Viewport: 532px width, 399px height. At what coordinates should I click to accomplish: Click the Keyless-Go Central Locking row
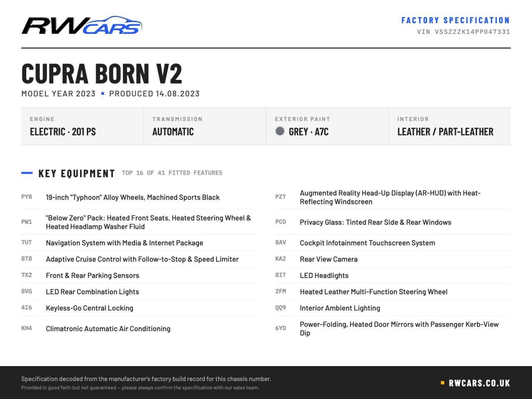tap(138, 308)
